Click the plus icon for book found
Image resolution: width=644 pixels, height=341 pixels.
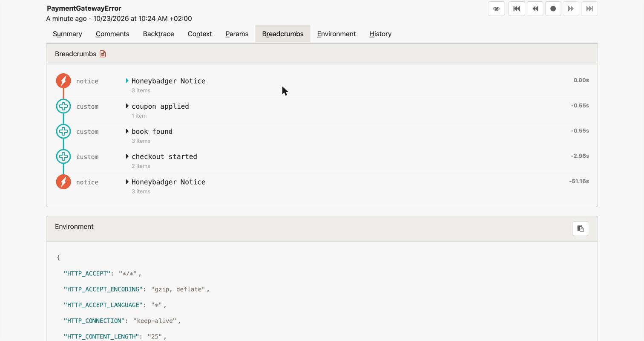[x=63, y=131]
